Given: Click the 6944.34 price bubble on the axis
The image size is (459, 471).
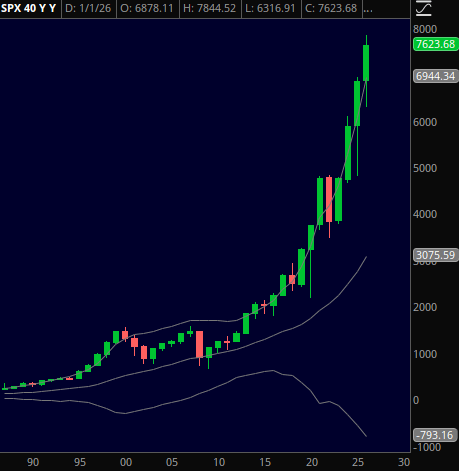Looking at the screenshot, I should click(x=436, y=76).
